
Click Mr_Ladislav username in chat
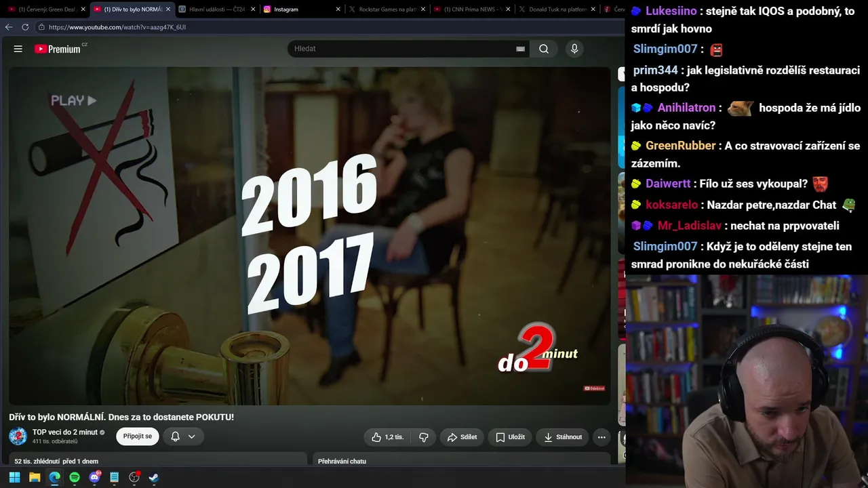click(x=689, y=226)
